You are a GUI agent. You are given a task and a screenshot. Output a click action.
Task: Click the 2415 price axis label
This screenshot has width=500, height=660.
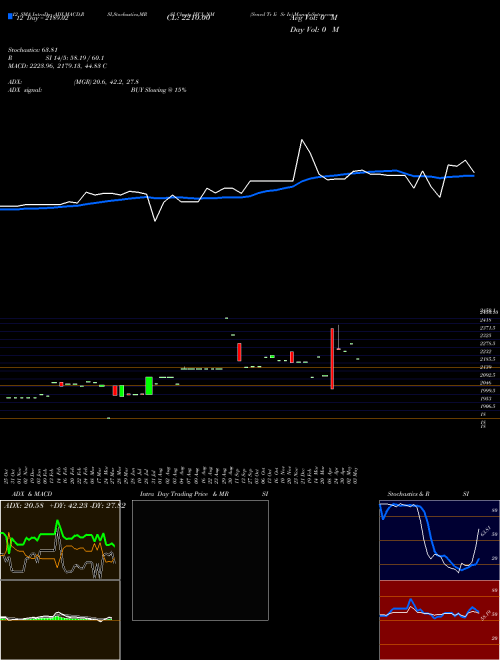point(486,320)
